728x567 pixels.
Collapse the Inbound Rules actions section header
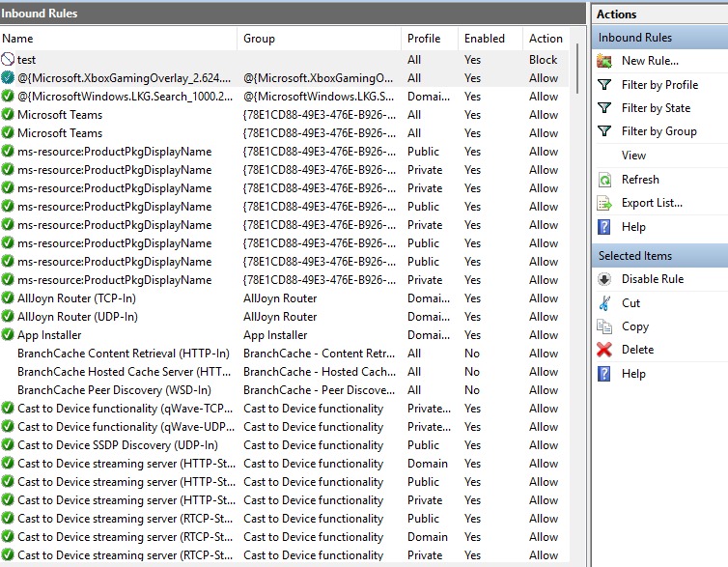pyautogui.click(x=659, y=38)
